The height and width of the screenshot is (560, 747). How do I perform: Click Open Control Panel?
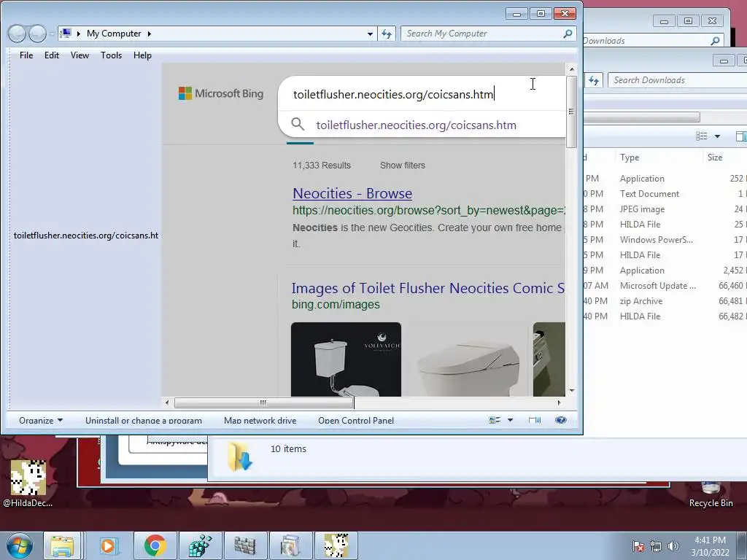(356, 420)
